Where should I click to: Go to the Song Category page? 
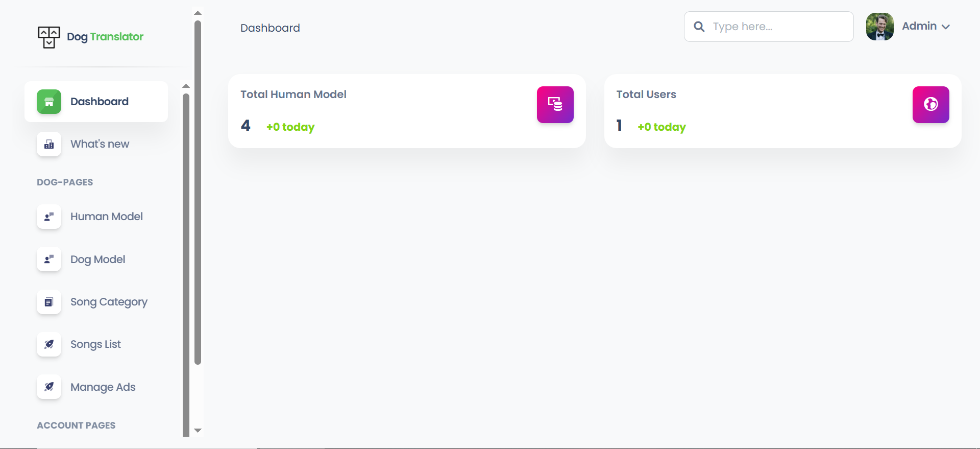[109, 302]
